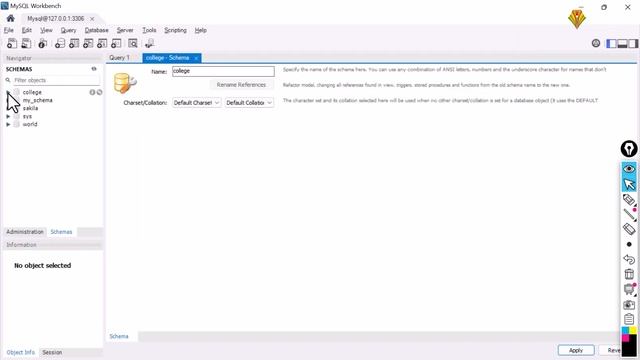Click undo arrow in pen toolbar

pos(629,259)
